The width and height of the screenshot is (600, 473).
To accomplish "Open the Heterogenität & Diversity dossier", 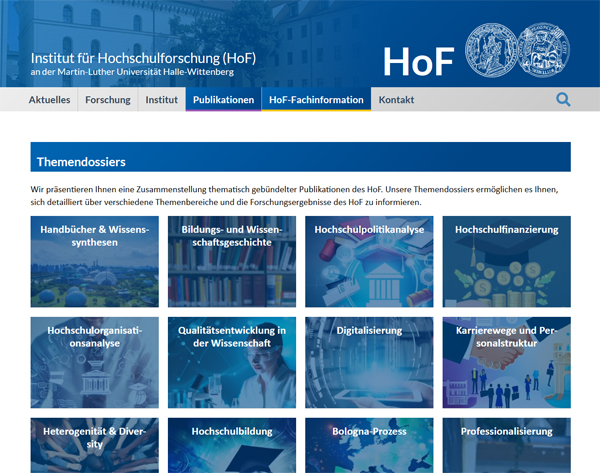I will (95, 445).
